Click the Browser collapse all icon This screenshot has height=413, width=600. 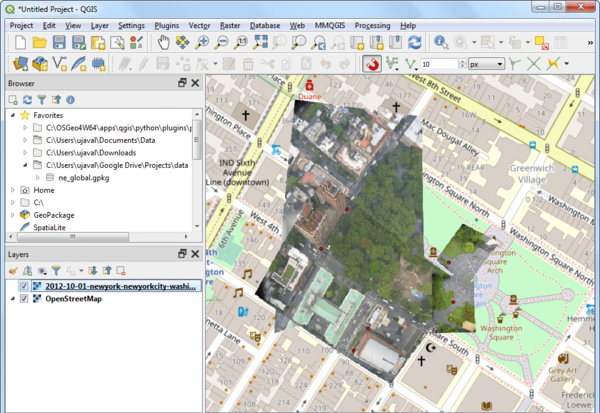[x=56, y=100]
